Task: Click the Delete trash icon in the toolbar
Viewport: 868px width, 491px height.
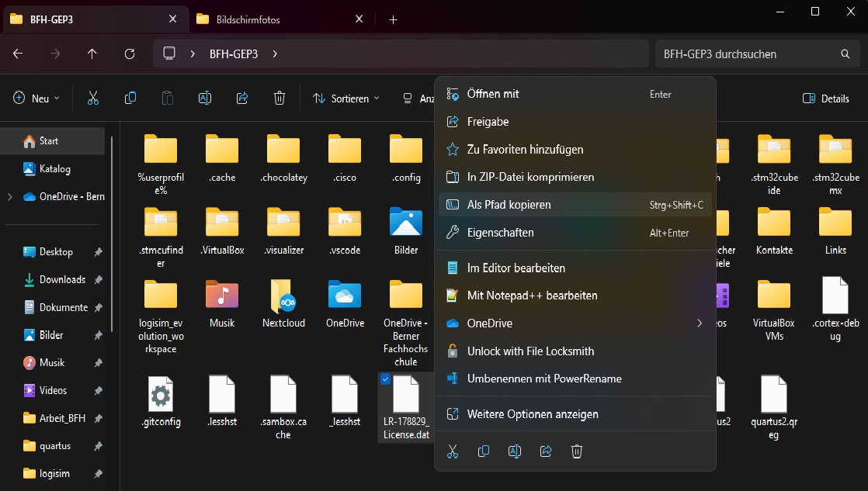Action: point(279,99)
